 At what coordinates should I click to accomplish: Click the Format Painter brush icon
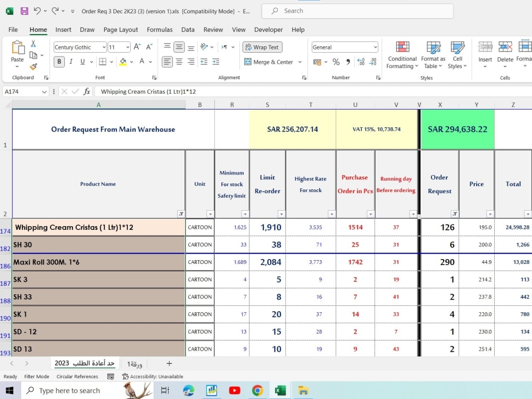(x=33, y=67)
